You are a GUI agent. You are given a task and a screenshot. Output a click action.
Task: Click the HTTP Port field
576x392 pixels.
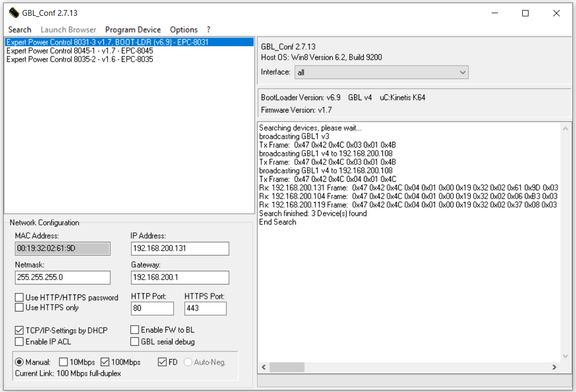[152, 309]
